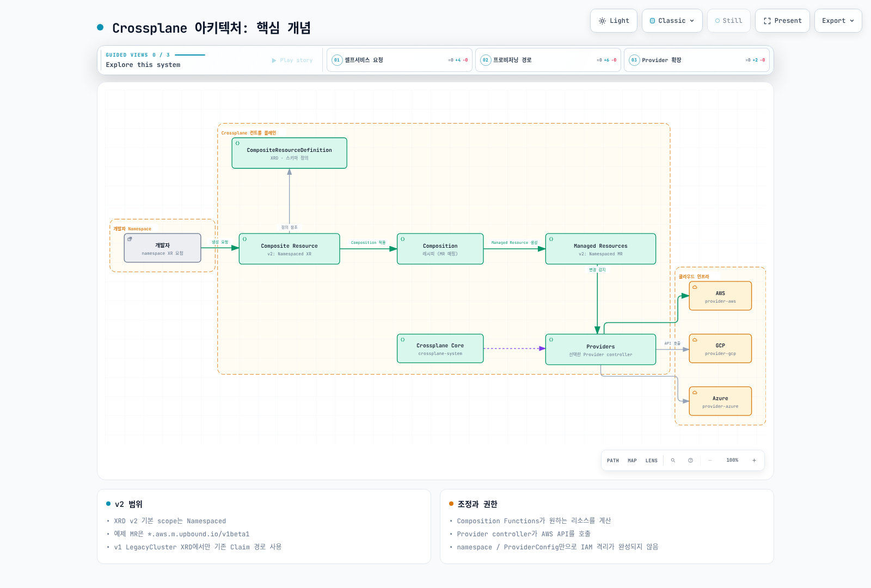The height and width of the screenshot is (588, 871).
Task: Click the Play story triangle icon
Action: click(x=274, y=60)
